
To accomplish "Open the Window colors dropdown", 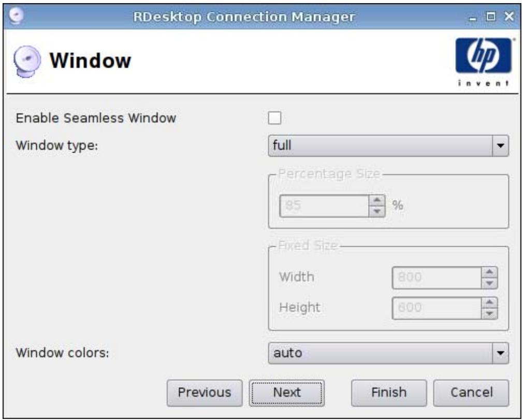I will tap(388, 353).
